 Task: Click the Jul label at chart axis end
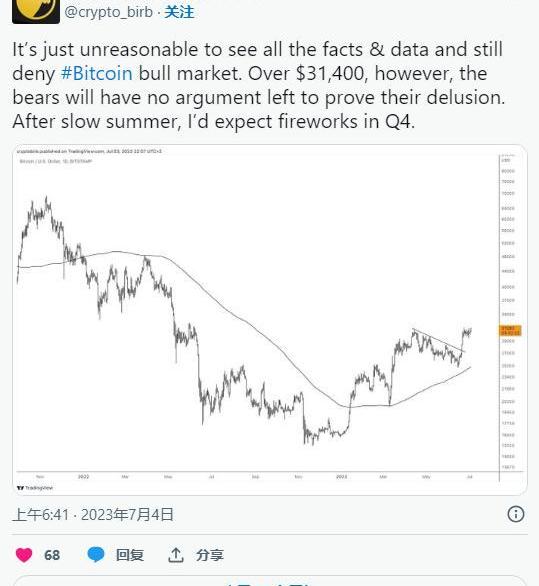click(x=470, y=476)
